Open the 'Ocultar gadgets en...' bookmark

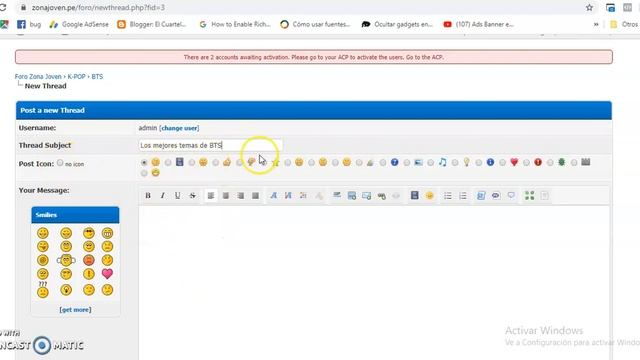tap(397, 24)
